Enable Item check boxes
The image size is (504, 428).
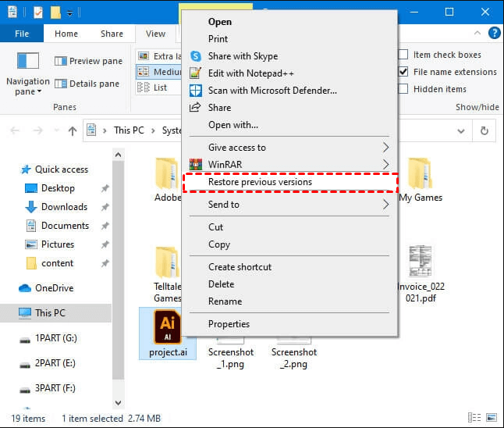click(x=403, y=55)
